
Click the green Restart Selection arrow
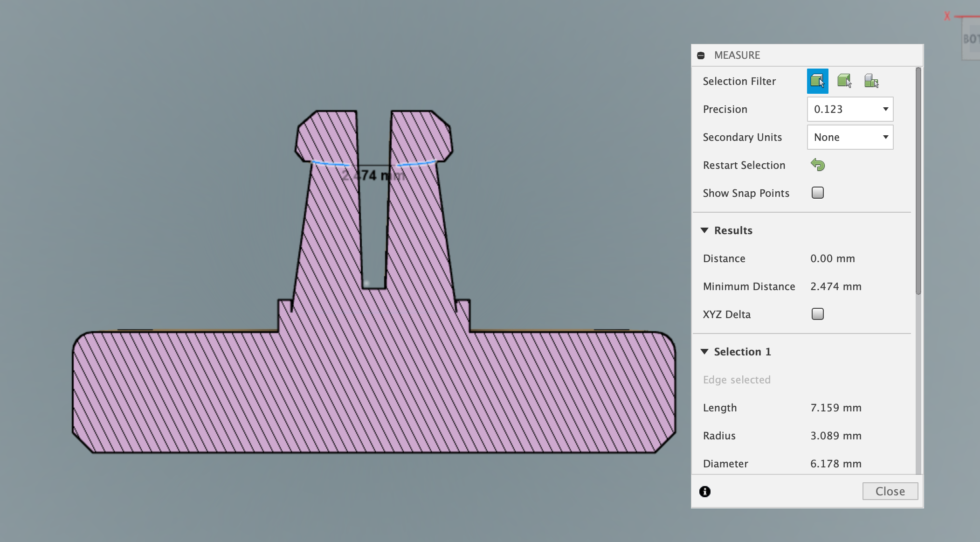tap(818, 165)
